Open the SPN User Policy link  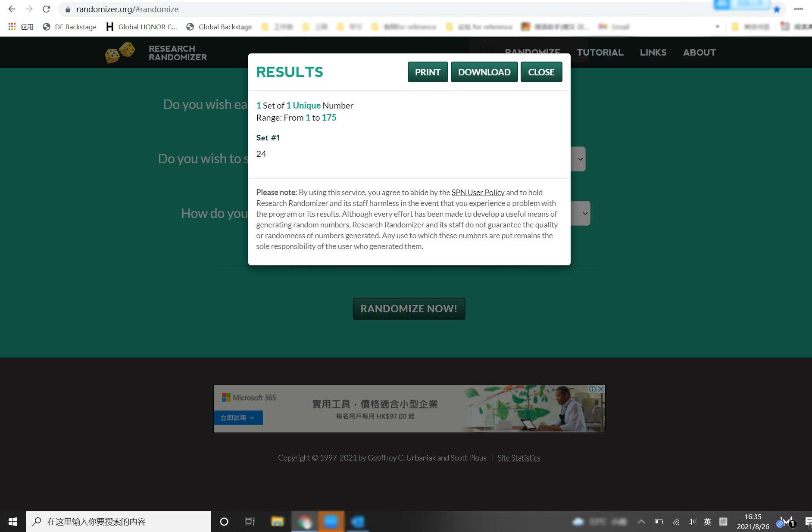(x=478, y=192)
